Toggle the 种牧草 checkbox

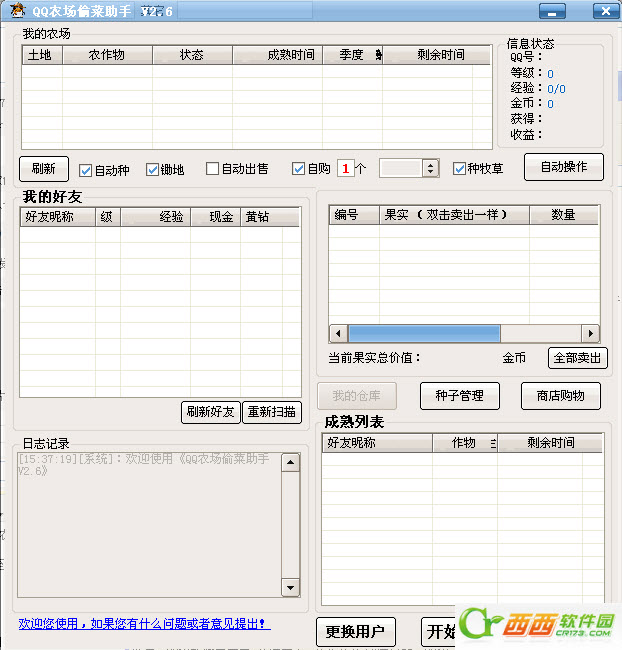click(x=459, y=168)
